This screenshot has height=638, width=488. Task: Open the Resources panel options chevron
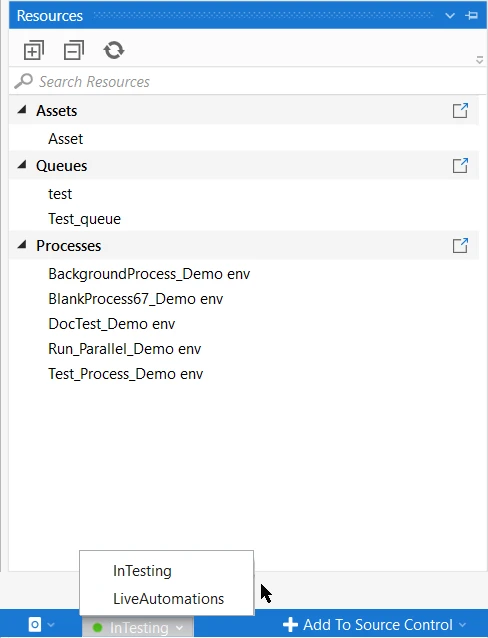[x=450, y=16]
